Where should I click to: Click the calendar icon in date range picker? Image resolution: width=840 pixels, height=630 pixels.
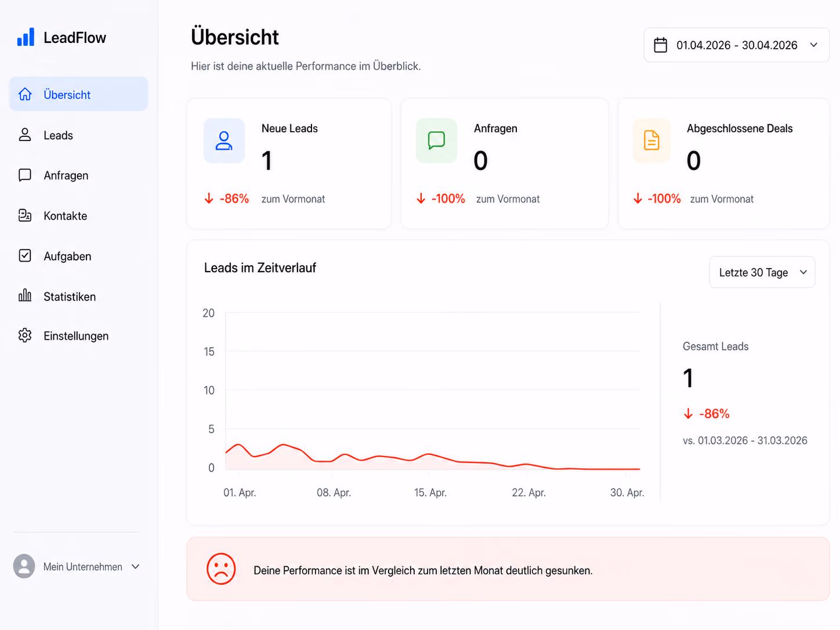pos(661,45)
